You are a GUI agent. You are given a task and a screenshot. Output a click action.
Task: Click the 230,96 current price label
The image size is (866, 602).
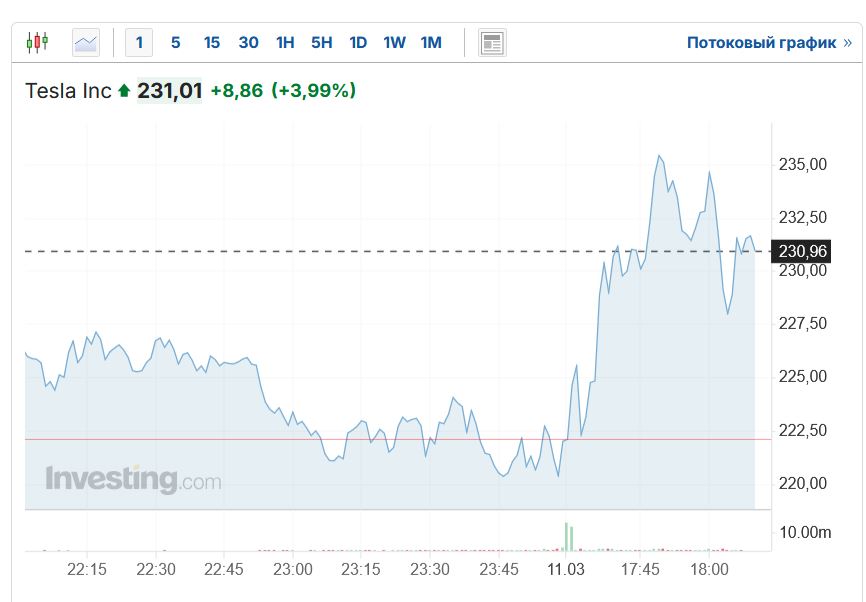pyautogui.click(x=801, y=251)
